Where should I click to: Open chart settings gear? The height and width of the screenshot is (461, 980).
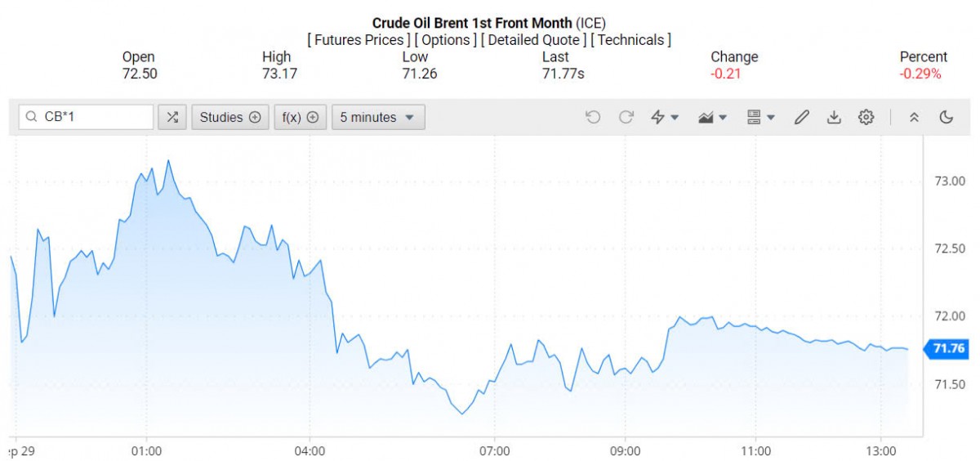coord(866,117)
